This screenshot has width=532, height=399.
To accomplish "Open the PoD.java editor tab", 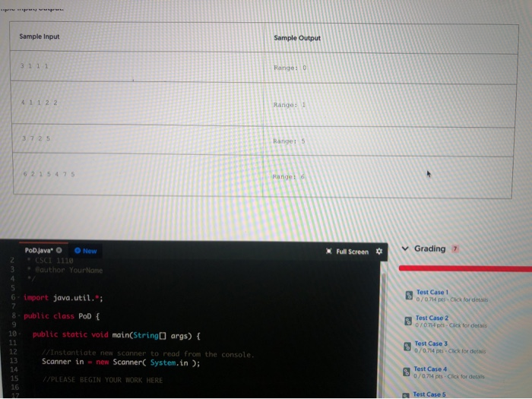I will (39, 250).
